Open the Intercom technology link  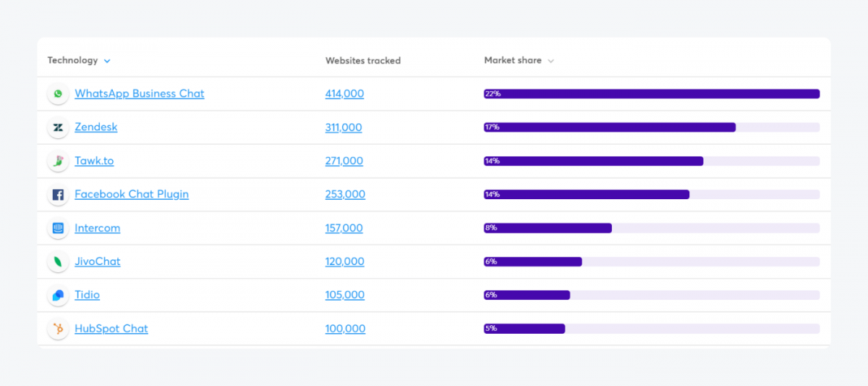[98, 228]
